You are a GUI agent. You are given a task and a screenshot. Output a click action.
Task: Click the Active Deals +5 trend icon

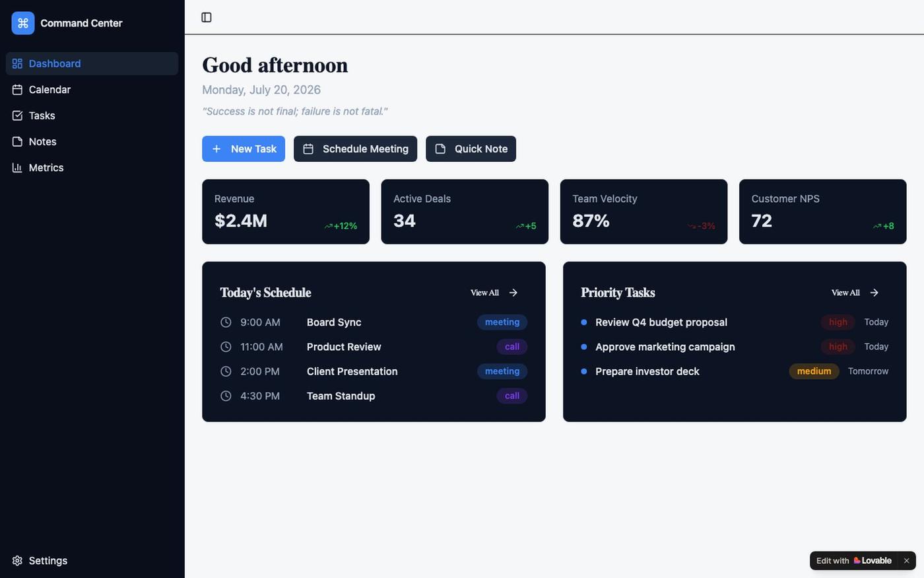(x=519, y=226)
